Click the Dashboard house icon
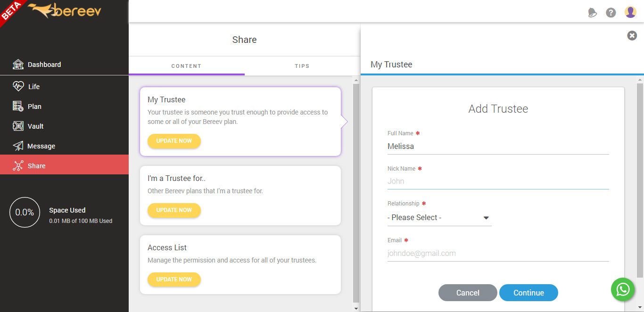The width and height of the screenshot is (644, 312). (x=18, y=65)
